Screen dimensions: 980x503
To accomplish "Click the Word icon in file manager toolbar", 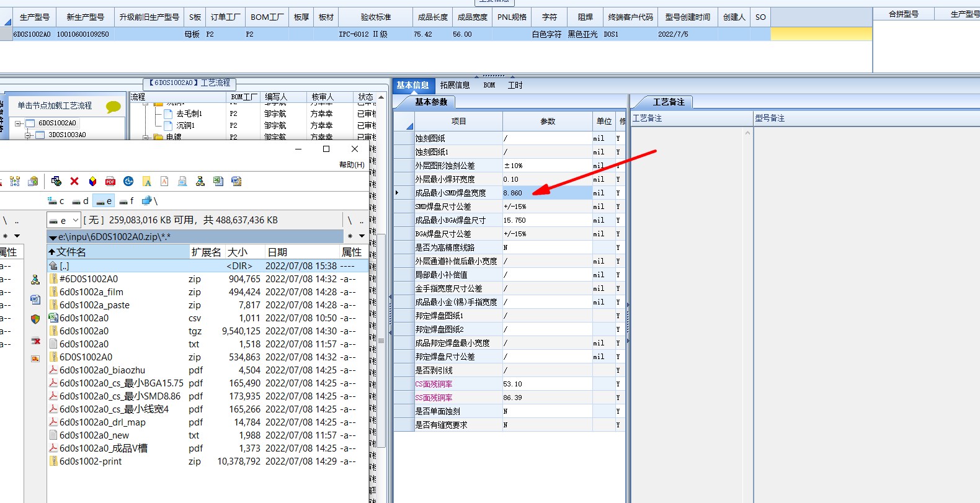I will coord(236,181).
